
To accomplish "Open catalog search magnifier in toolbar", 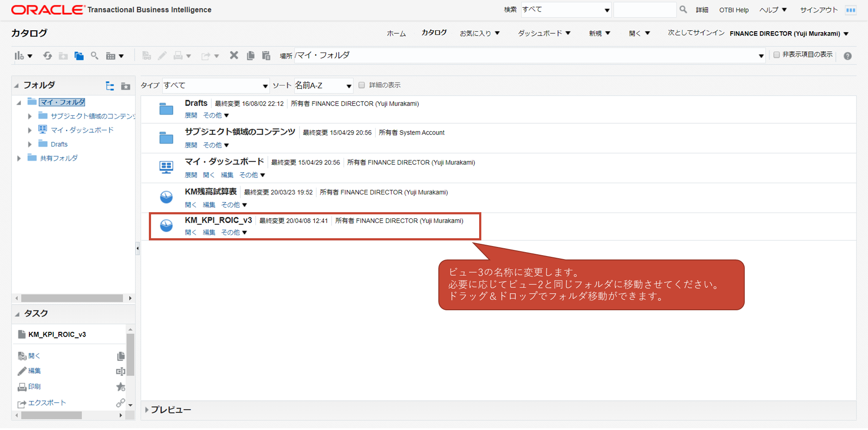I will (x=94, y=56).
